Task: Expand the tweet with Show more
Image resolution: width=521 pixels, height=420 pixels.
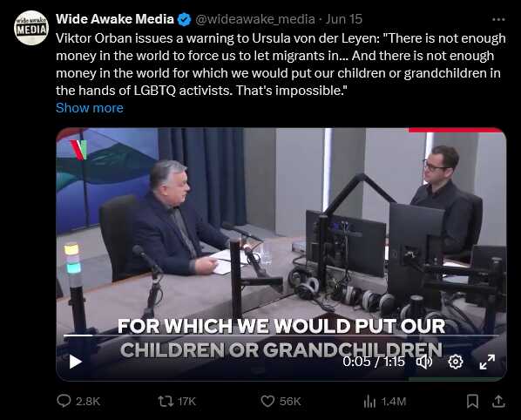Action: coord(90,108)
